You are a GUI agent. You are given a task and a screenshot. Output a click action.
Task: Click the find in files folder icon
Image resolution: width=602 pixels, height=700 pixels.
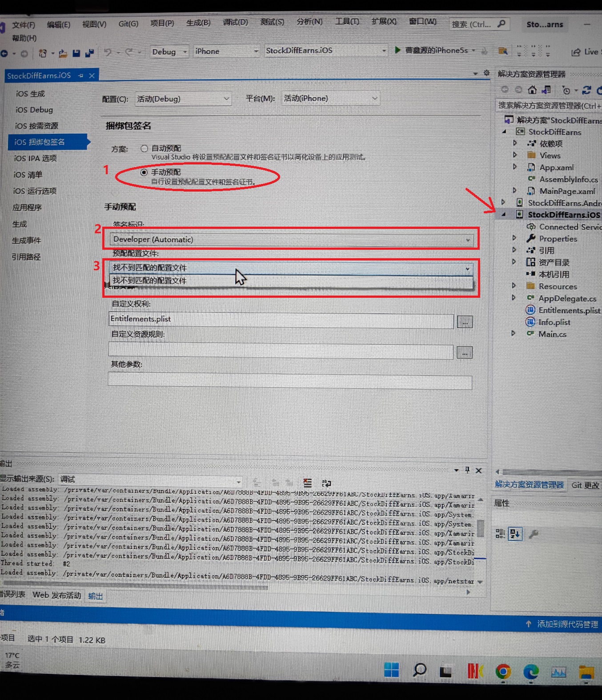point(503,51)
